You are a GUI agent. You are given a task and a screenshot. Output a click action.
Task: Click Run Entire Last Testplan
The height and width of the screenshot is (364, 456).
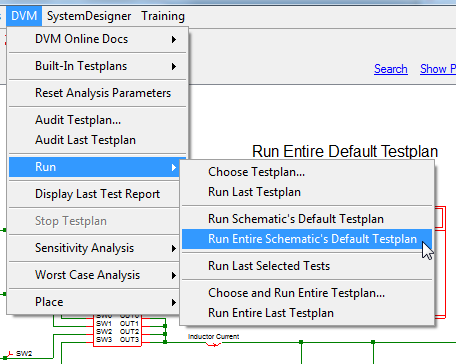click(307, 313)
